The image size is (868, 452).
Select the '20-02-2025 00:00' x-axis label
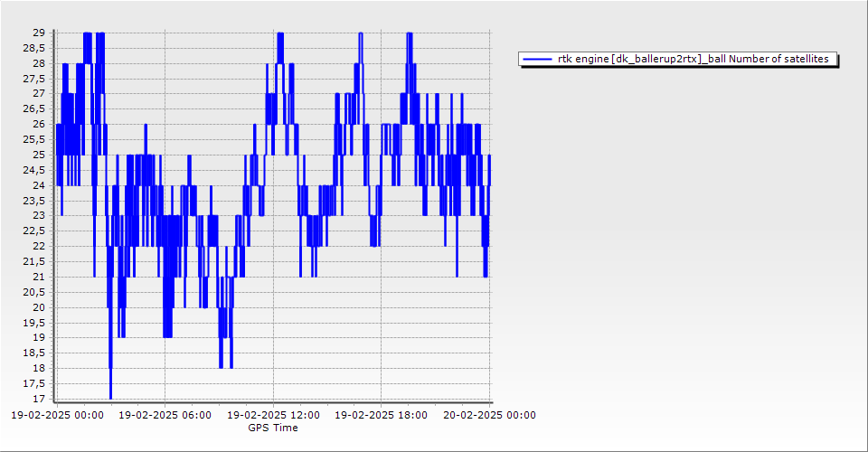489,416
